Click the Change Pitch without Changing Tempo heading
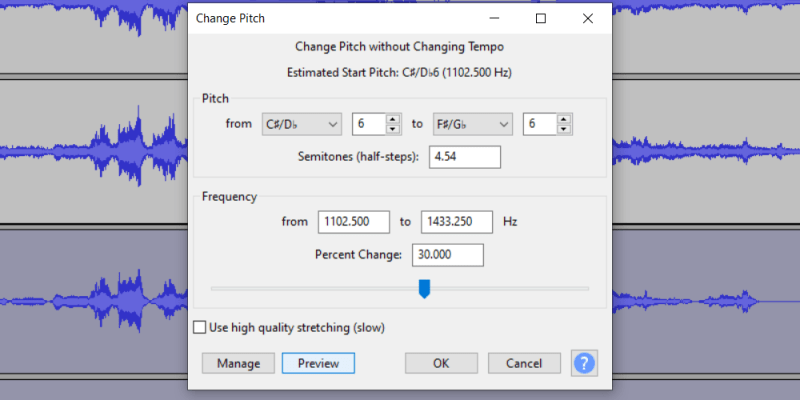The image size is (800, 400). pyautogui.click(x=399, y=47)
